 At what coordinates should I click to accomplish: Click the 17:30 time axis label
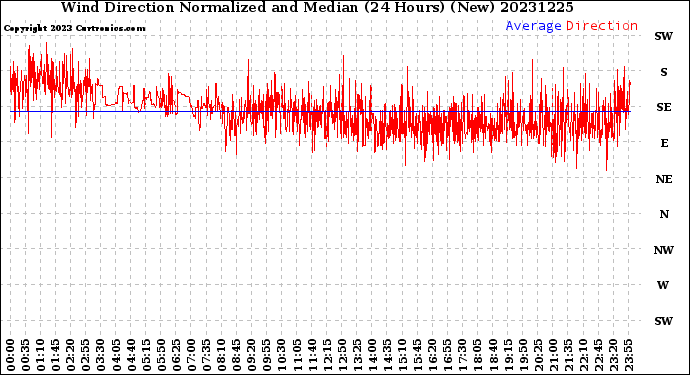(462, 355)
